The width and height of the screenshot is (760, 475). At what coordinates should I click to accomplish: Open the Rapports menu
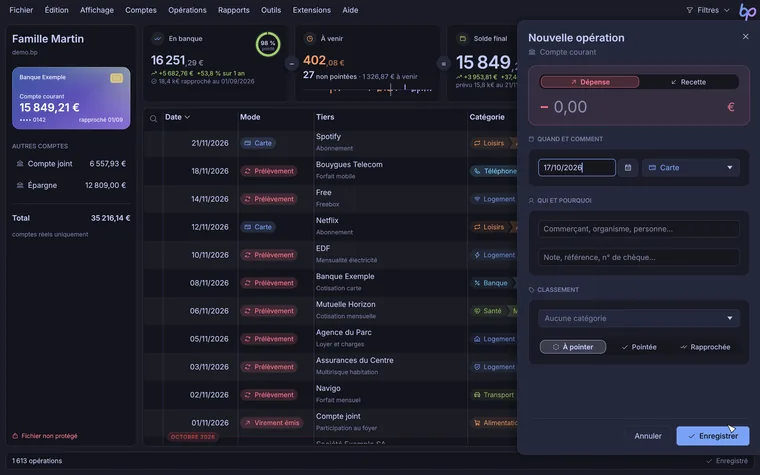point(234,10)
